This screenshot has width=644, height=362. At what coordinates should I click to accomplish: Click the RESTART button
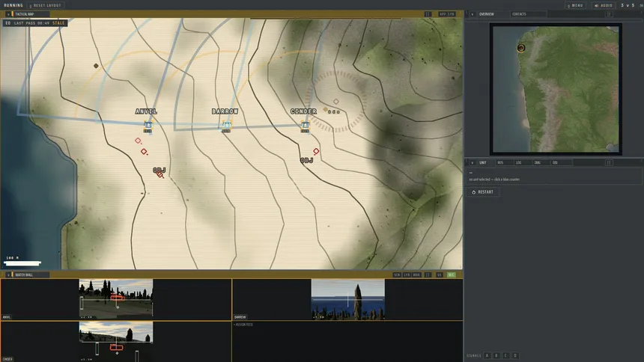(482, 191)
